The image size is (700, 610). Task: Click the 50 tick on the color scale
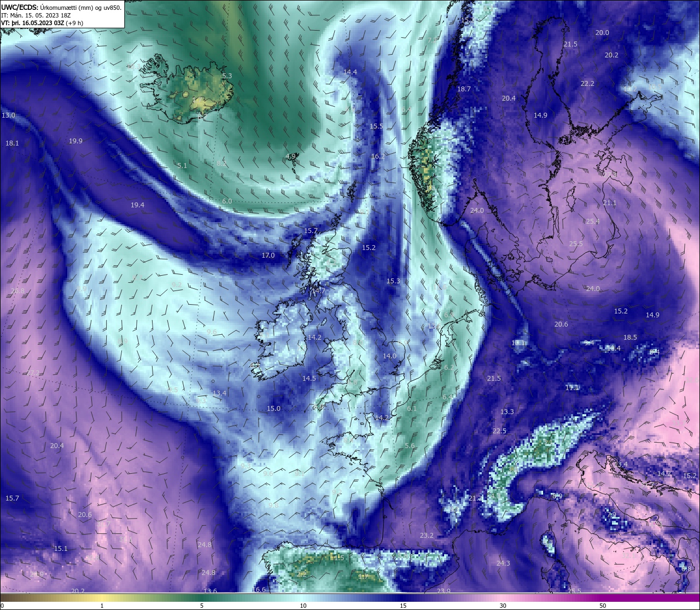603,606
